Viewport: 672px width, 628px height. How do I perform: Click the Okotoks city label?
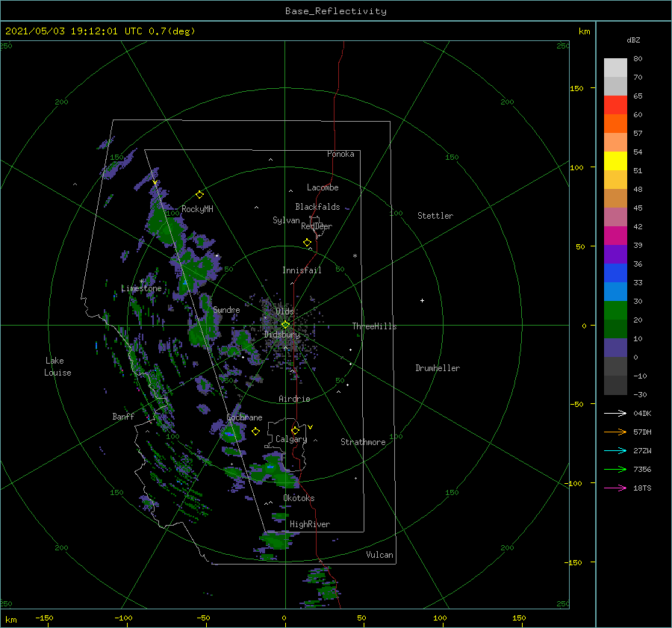click(299, 498)
